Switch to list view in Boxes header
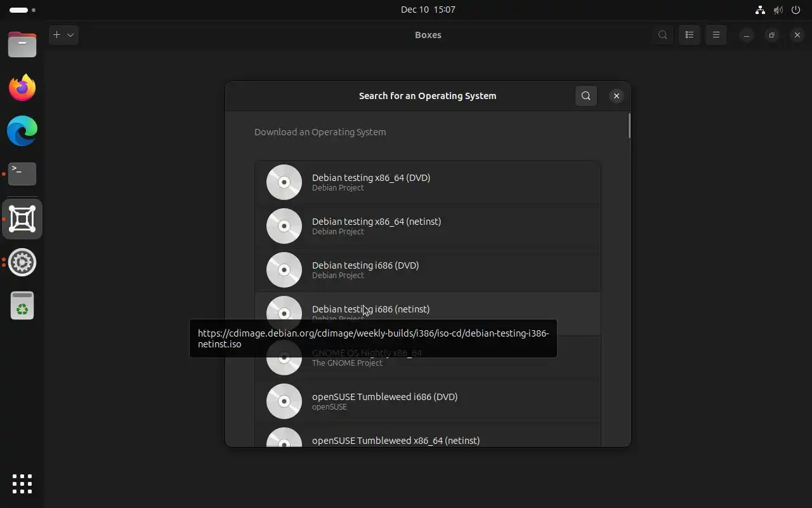The image size is (812, 508). (x=690, y=35)
